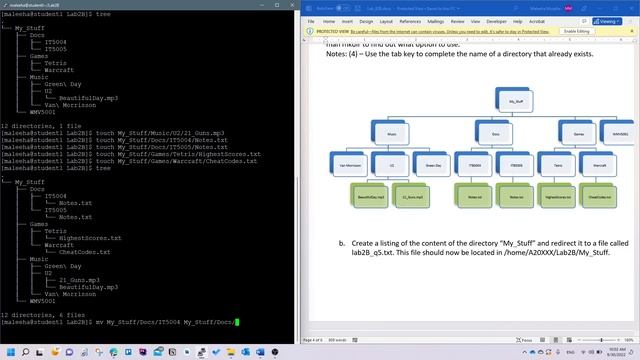Open the Comments icon in the Word ribbon

point(584,21)
